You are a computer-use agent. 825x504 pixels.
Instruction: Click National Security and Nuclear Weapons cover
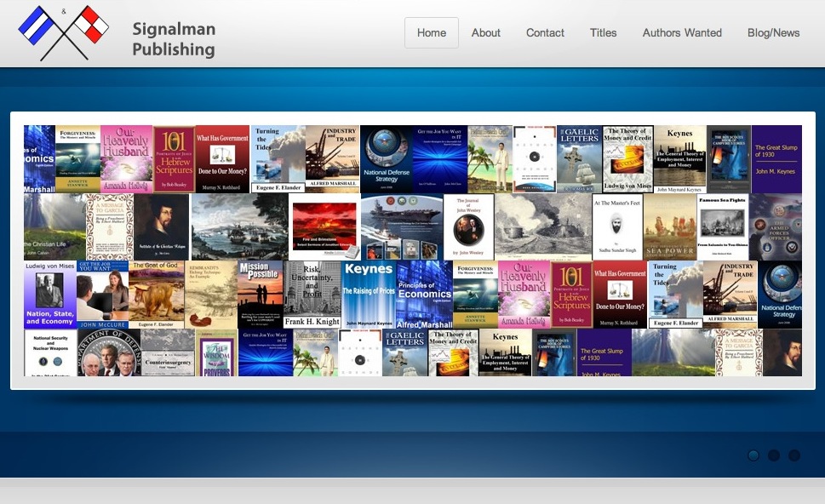(x=50, y=352)
